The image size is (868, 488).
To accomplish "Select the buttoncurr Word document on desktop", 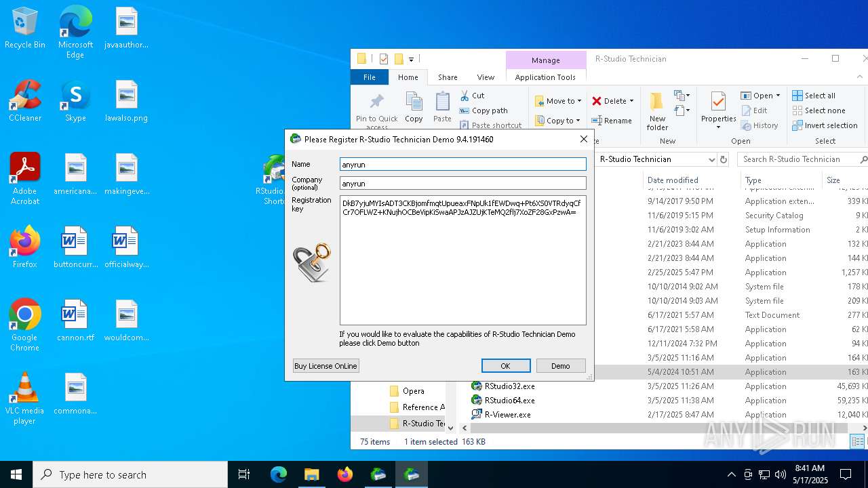I will click(75, 248).
